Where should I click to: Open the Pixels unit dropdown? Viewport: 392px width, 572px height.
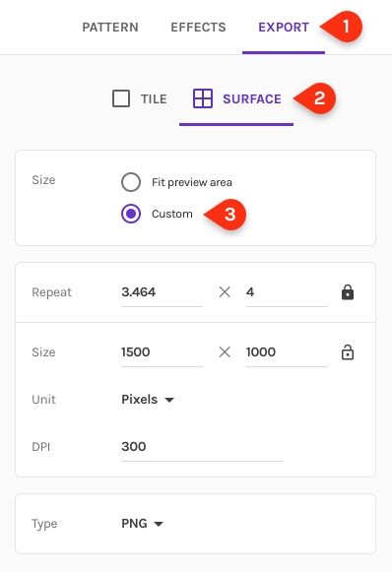148,400
